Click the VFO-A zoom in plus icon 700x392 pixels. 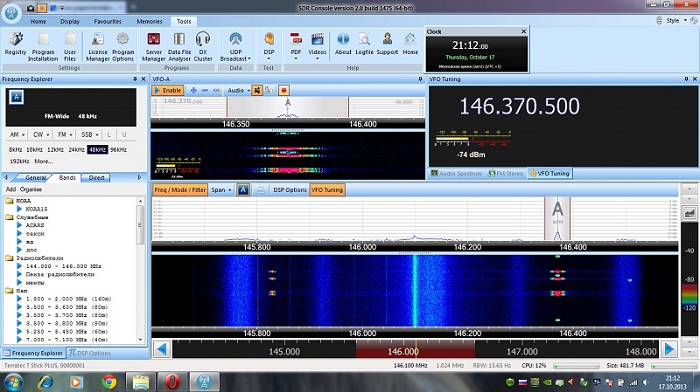click(x=194, y=90)
